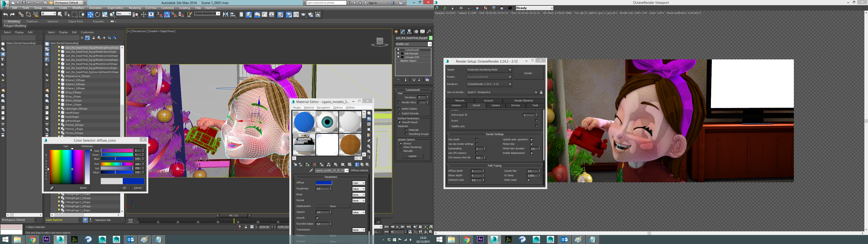868x244 pixels.
Task: Click the lock icon in Octane viewport toolbar
Action: pyautogui.click(x=453, y=8)
